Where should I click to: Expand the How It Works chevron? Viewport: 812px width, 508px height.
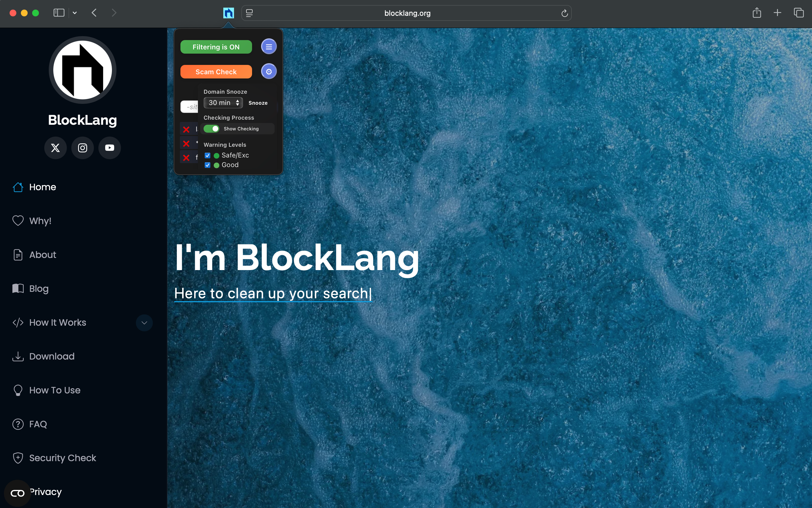(x=144, y=323)
